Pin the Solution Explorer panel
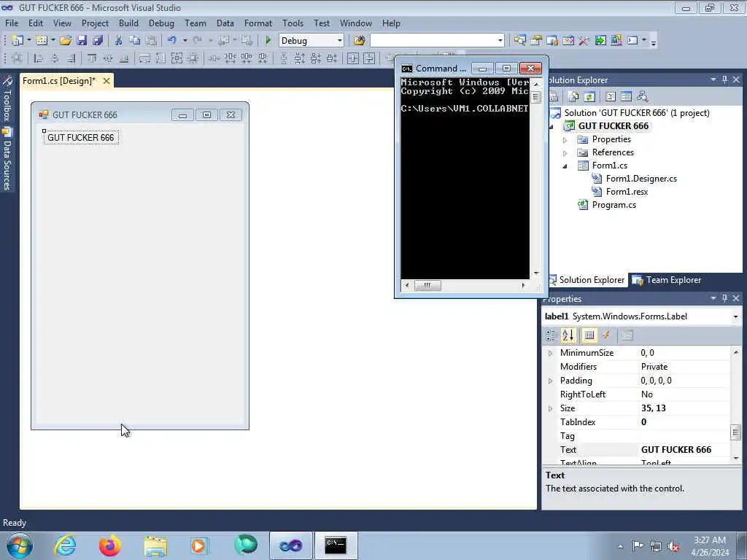747x560 pixels. coord(724,79)
